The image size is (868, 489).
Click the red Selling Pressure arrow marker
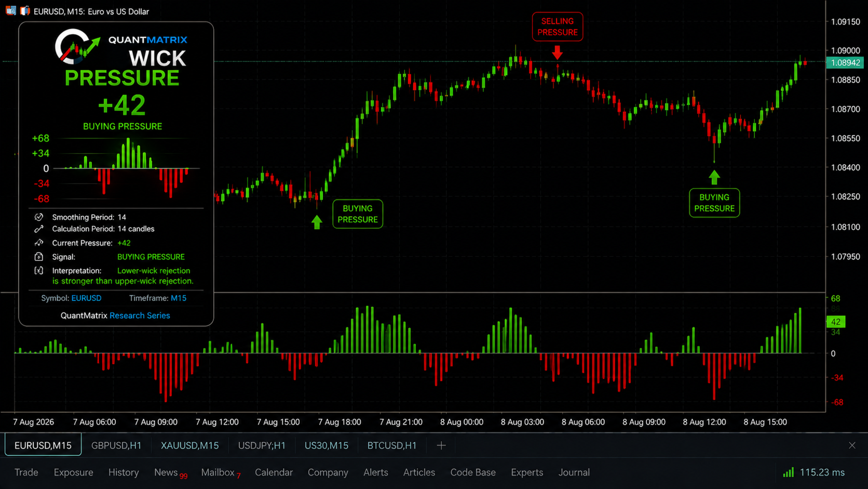point(557,52)
